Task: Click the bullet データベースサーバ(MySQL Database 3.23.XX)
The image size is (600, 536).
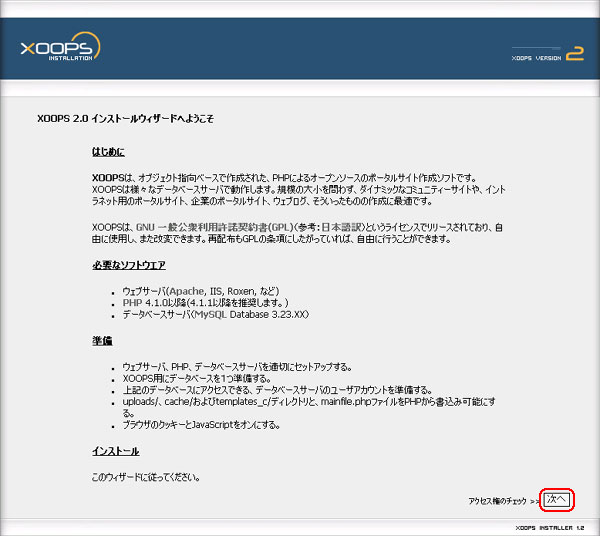Action: [215, 314]
